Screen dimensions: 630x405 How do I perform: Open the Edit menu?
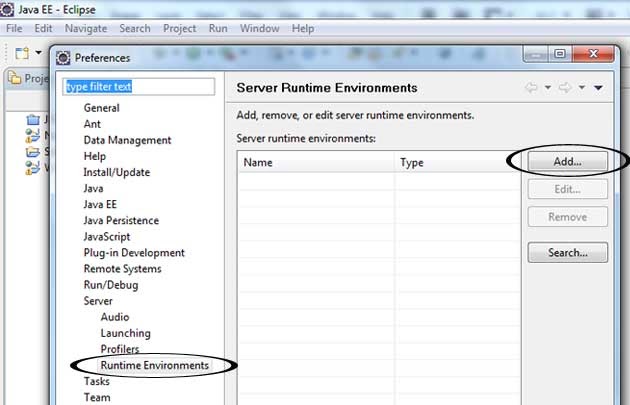(x=43, y=29)
